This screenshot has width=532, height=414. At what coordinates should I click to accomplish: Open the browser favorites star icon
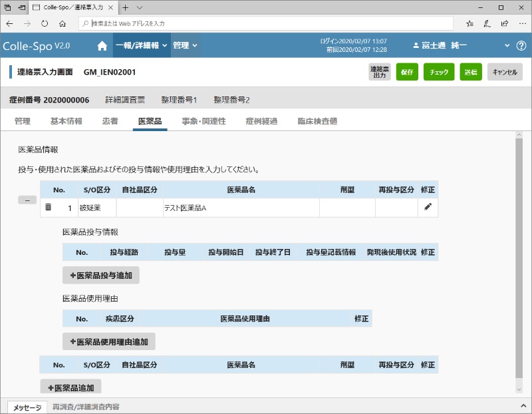[x=469, y=23]
